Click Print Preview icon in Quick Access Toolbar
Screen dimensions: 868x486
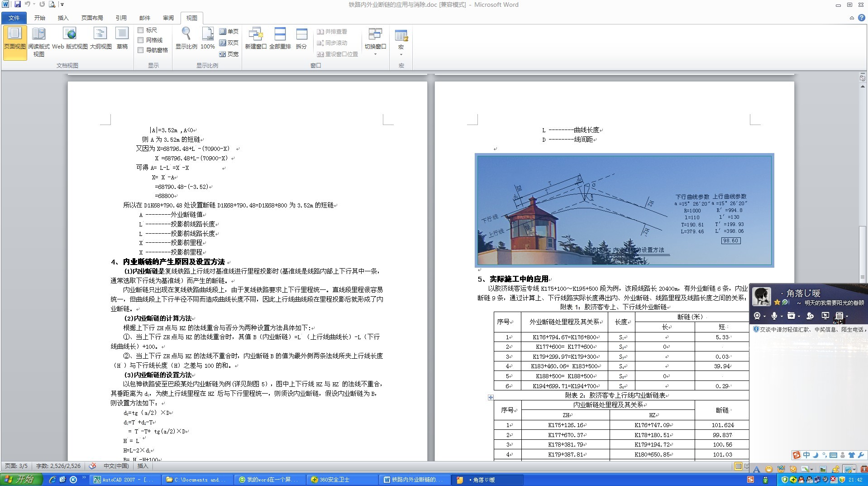52,5
